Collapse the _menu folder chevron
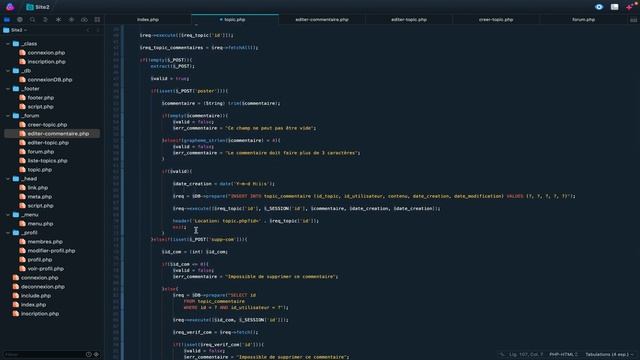This screenshot has width=640, height=360. (8, 215)
